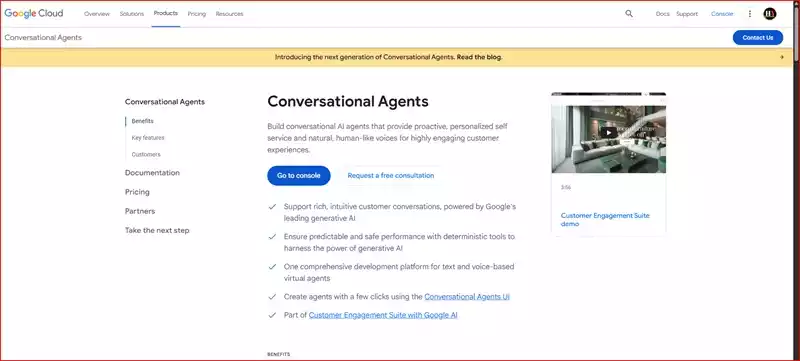Open the Partners sidebar item

[140, 211]
